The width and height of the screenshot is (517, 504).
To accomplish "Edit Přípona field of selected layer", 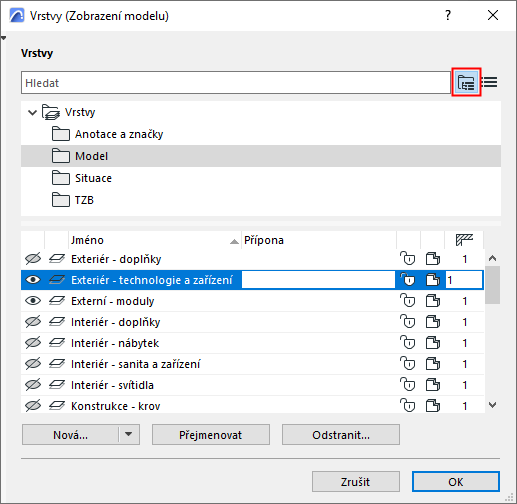I will click(318, 280).
